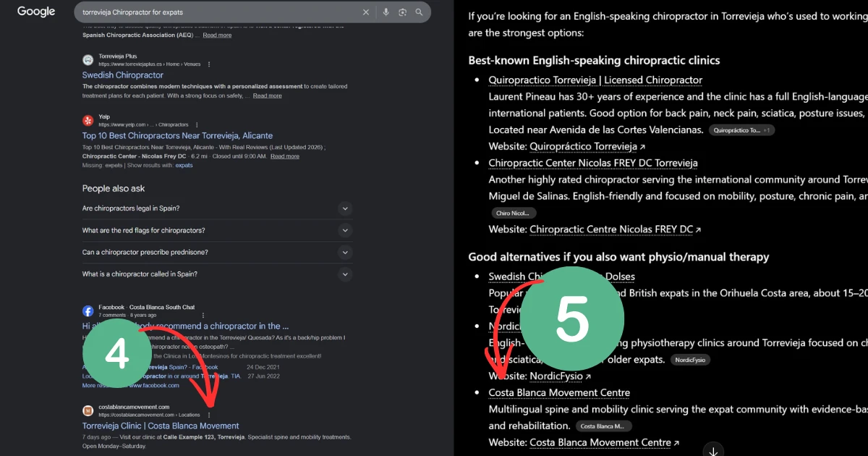Click the 'NordicFysio' source chip
868x456 pixels.
690,360
